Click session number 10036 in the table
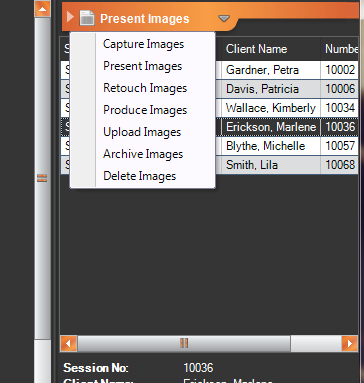364x383 pixels. tap(340, 127)
